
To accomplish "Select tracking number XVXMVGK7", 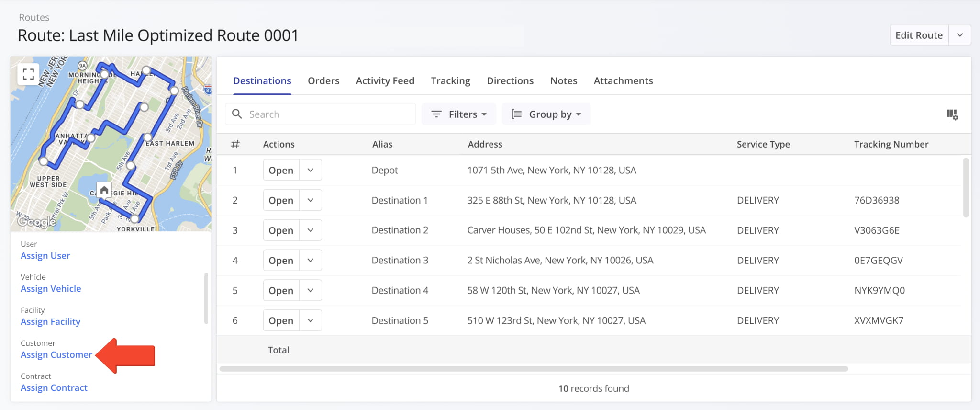I will (x=879, y=320).
